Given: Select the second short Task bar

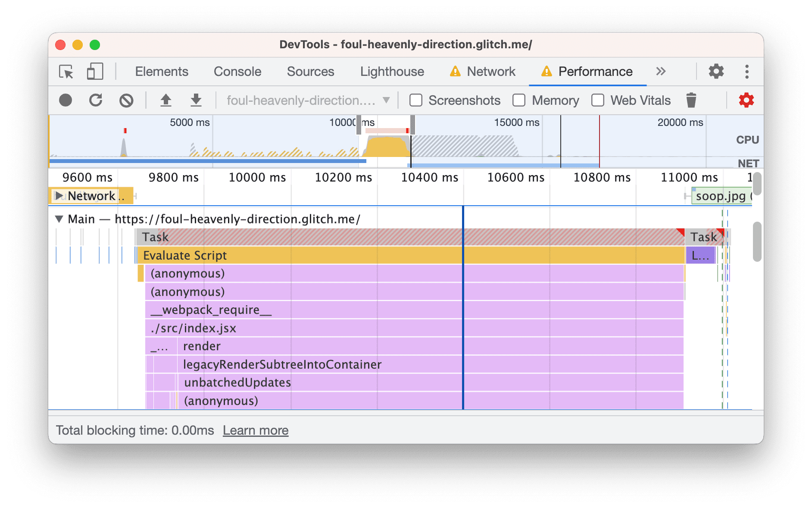Looking at the screenshot, I should [705, 237].
